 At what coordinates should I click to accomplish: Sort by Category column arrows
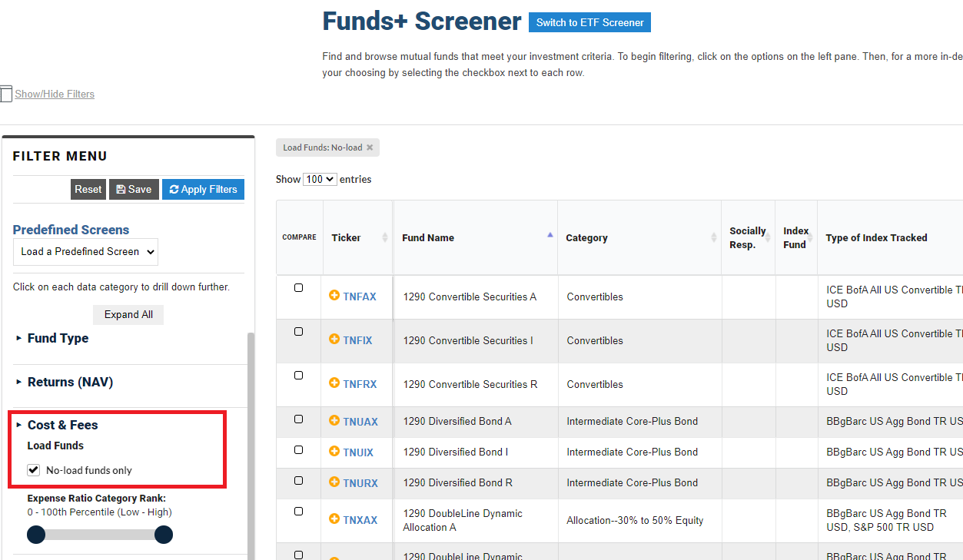(714, 237)
